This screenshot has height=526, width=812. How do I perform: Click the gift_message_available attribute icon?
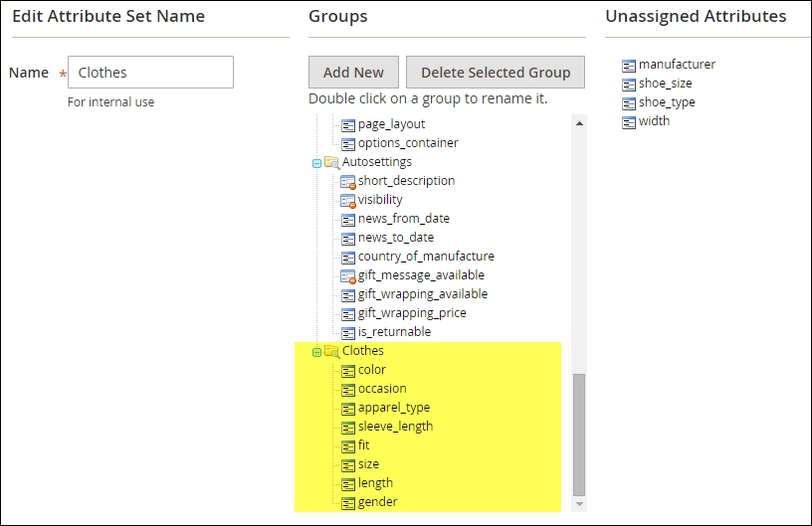(x=348, y=276)
